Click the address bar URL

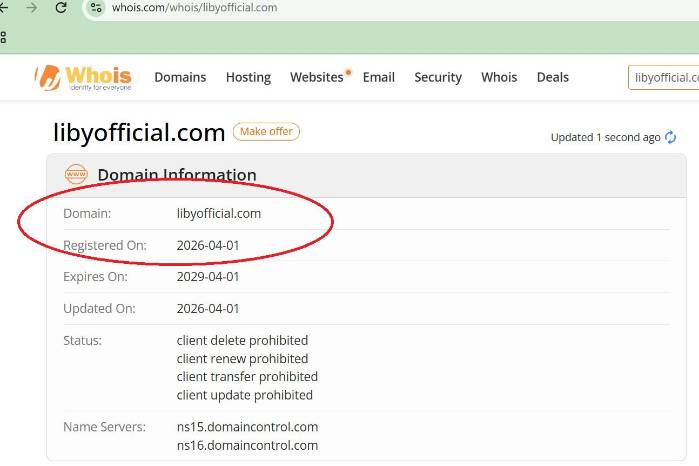click(194, 8)
